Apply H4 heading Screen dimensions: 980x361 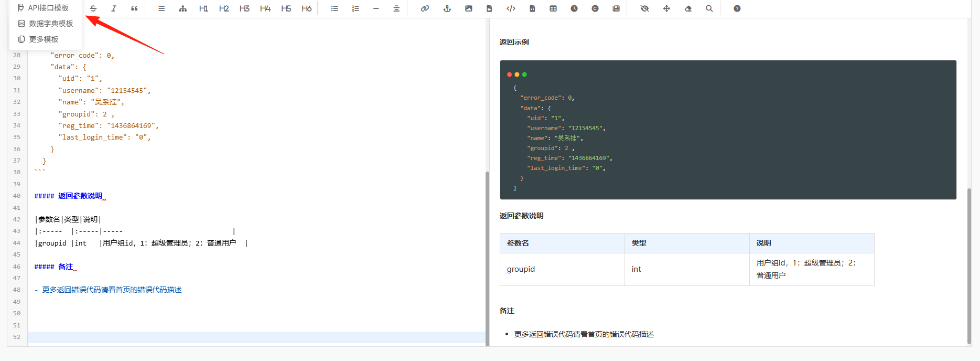click(265, 8)
